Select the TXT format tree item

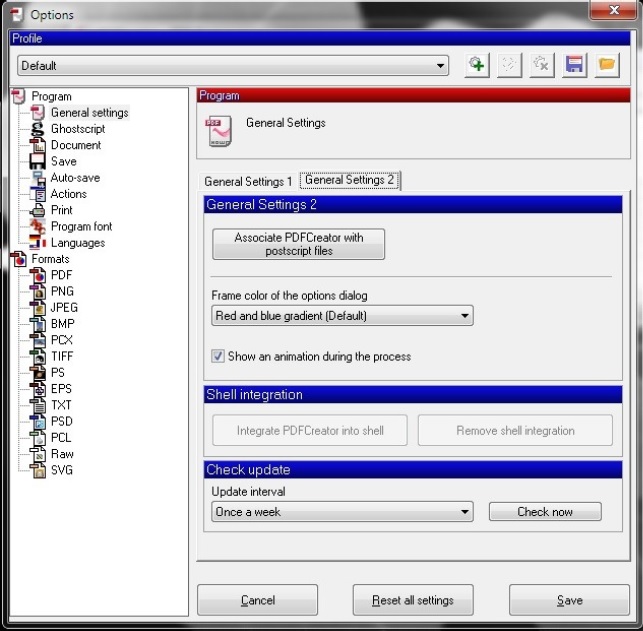(61, 405)
